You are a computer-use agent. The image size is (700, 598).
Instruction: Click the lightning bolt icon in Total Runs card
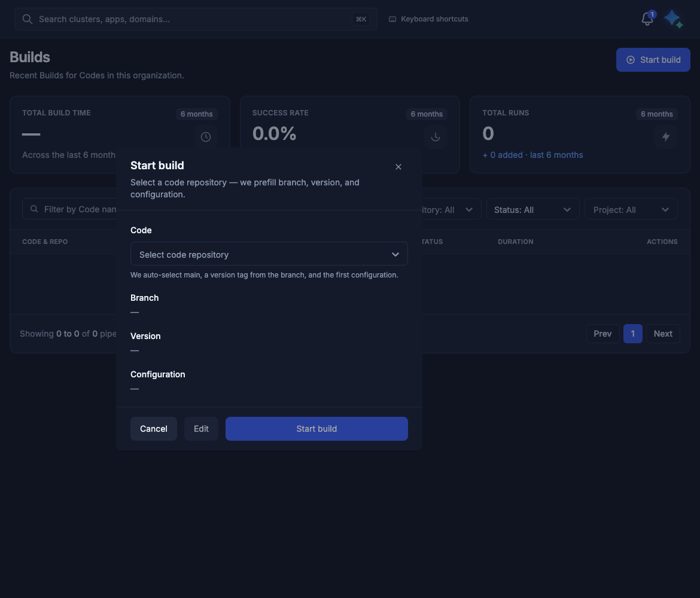tap(666, 137)
